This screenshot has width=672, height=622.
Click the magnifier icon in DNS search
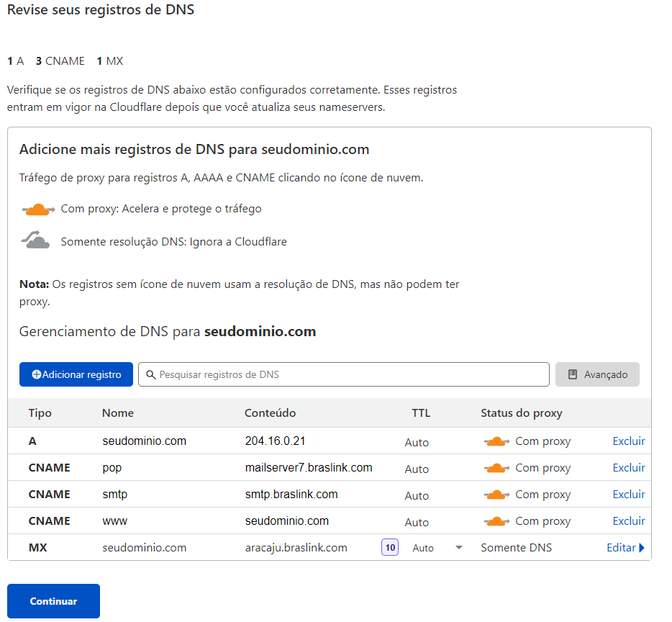150,374
